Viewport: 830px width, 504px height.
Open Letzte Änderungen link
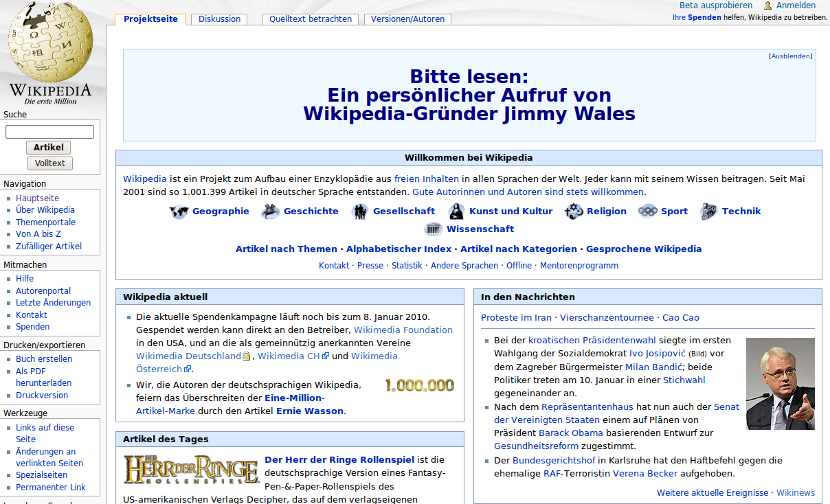(53, 303)
